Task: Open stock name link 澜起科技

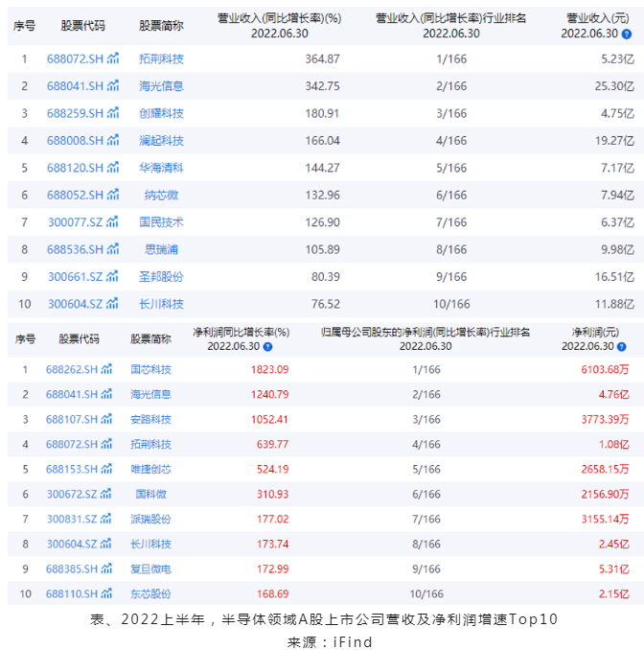Action: point(161,141)
